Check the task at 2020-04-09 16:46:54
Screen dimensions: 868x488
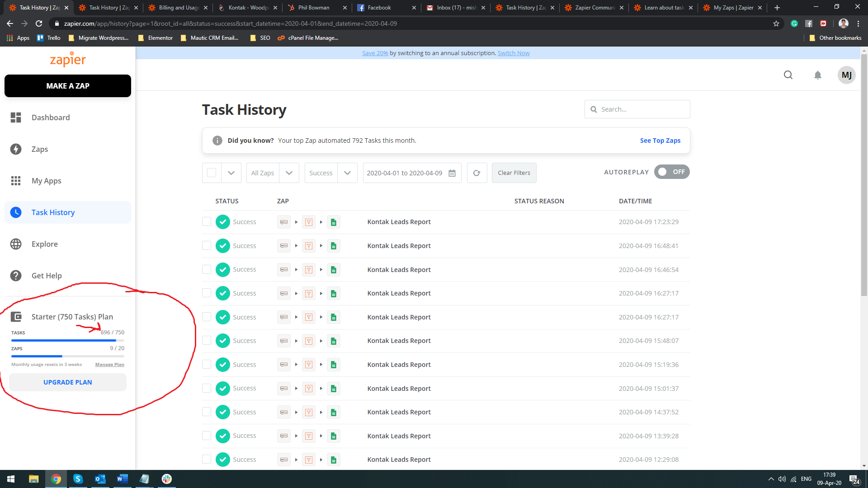click(207, 269)
